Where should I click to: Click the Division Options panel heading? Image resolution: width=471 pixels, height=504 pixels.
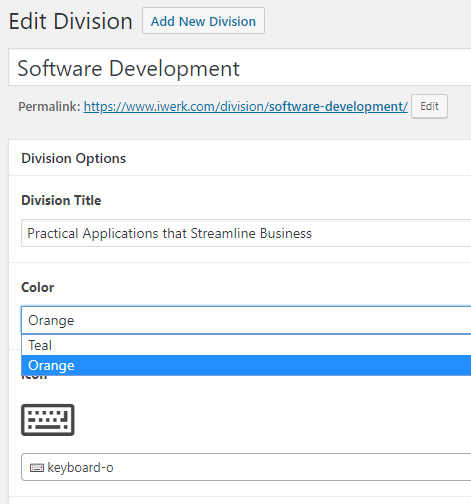(x=74, y=158)
